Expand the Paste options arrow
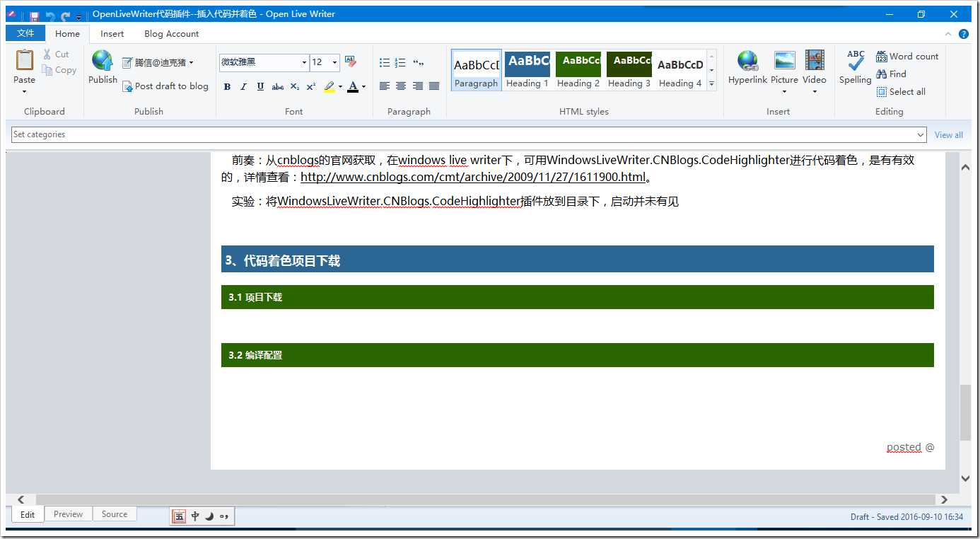The height and width of the screenshot is (539, 980). 24,91
